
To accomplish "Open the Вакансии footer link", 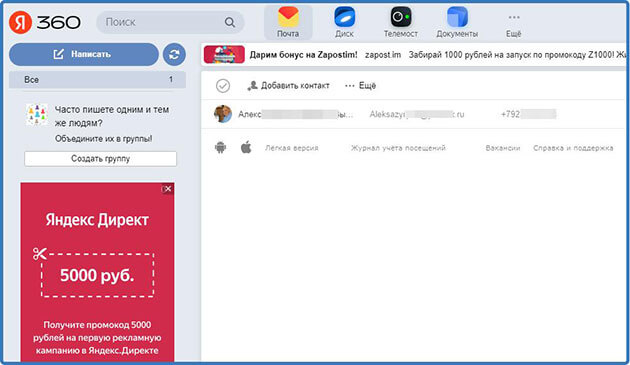I will pyautogui.click(x=503, y=148).
